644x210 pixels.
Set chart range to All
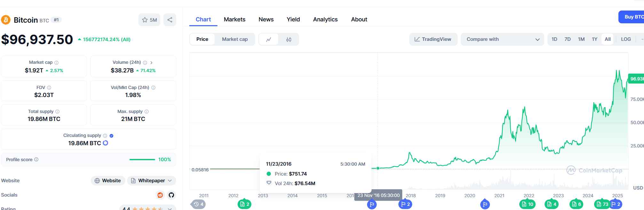pyautogui.click(x=608, y=39)
